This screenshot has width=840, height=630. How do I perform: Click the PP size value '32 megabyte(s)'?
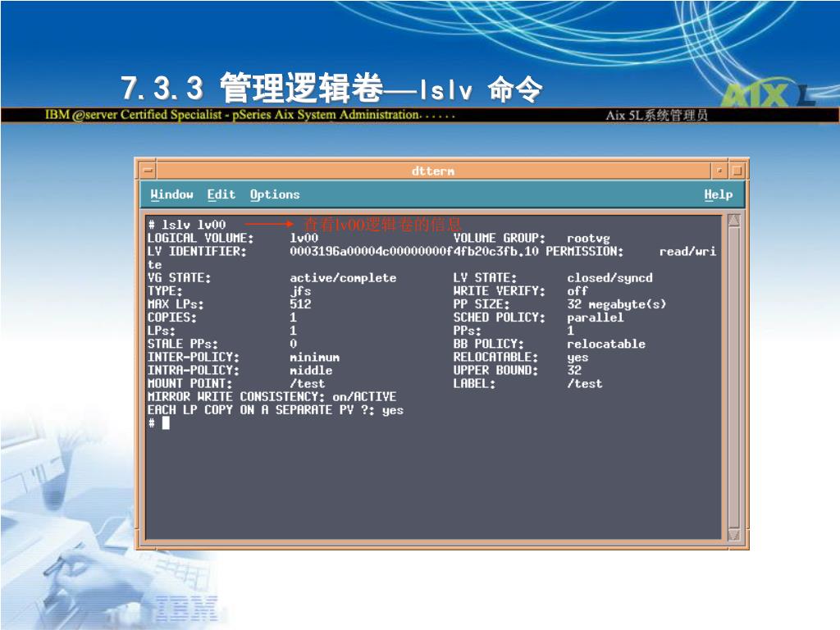[617, 304]
